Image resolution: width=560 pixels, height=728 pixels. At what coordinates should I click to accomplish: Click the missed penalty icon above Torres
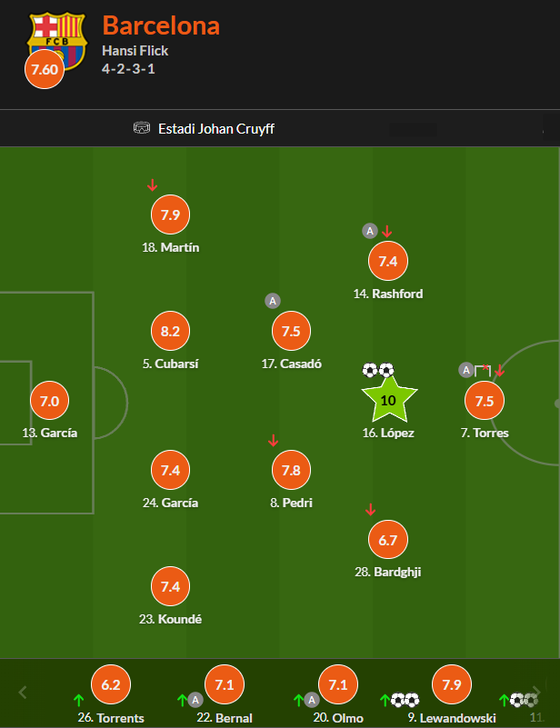pyautogui.click(x=483, y=370)
